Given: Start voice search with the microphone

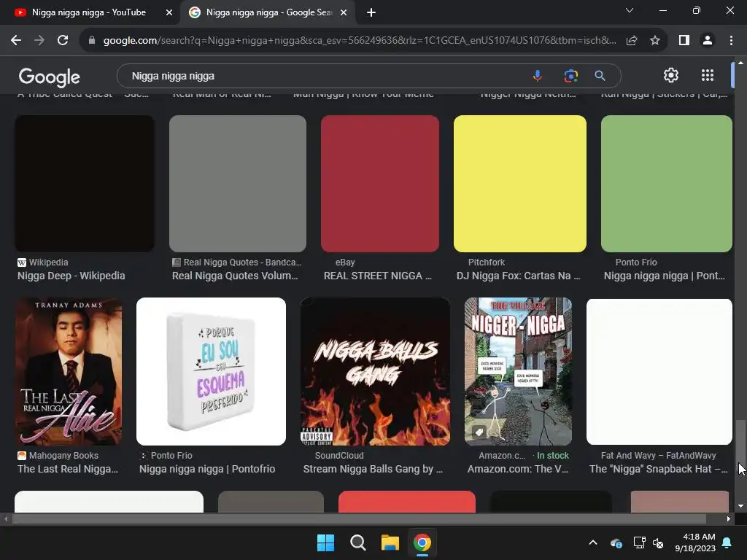Looking at the screenshot, I should tap(538, 76).
